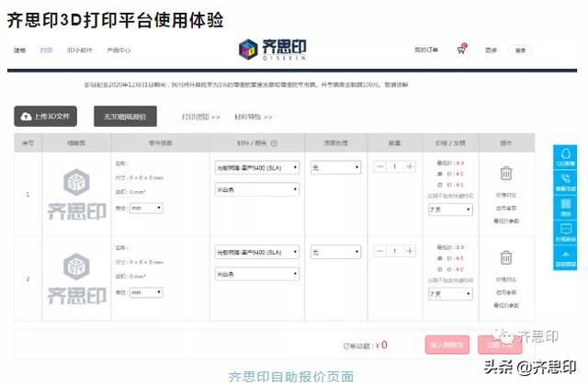Click the order total amount ¥0
The width and height of the screenshot is (588, 386).
pos(381,346)
